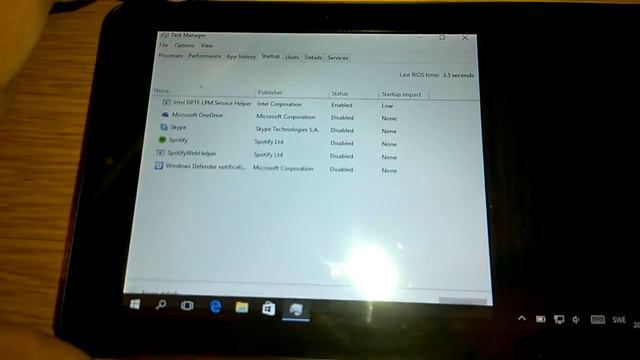
Task: Switch to the Details tab
Action: point(313,58)
